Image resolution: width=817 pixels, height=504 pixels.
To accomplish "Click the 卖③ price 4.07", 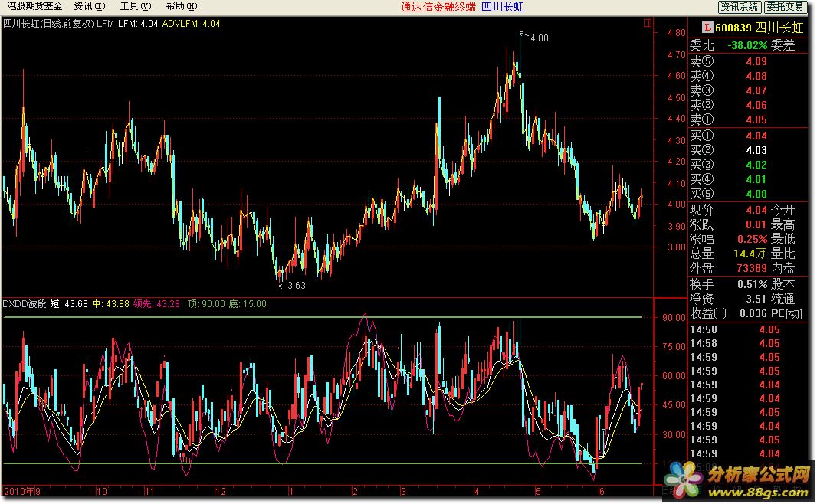I will pyautogui.click(x=756, y=90).
